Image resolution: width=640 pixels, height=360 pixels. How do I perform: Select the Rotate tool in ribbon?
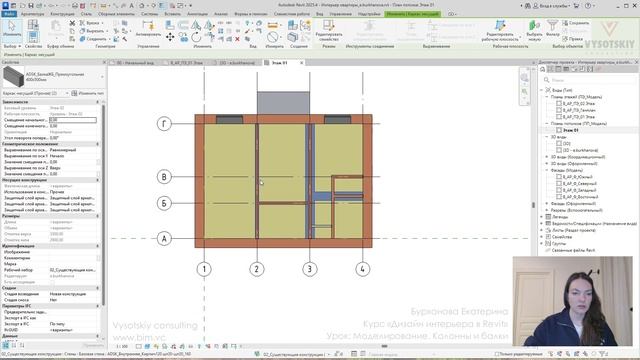(196, 38)
